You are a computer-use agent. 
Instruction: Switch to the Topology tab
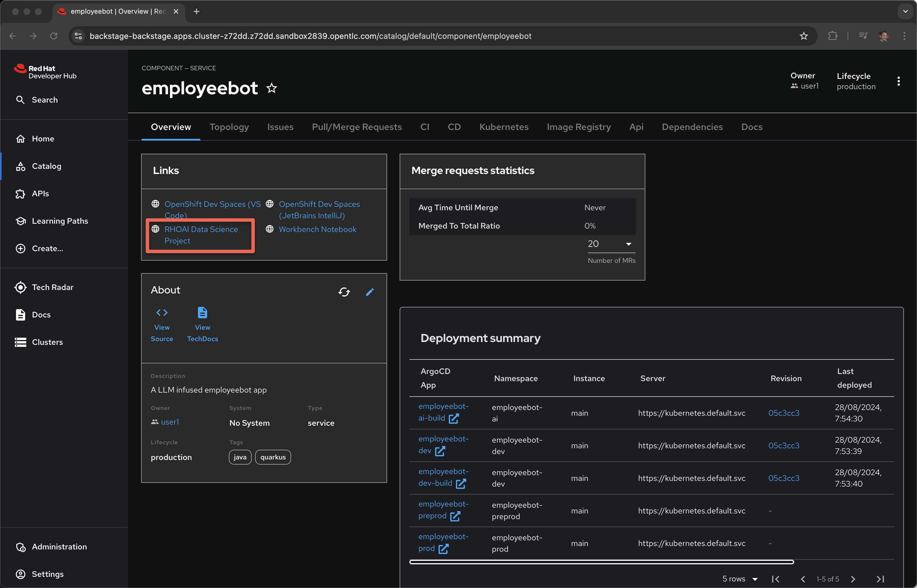pos(229,127)
